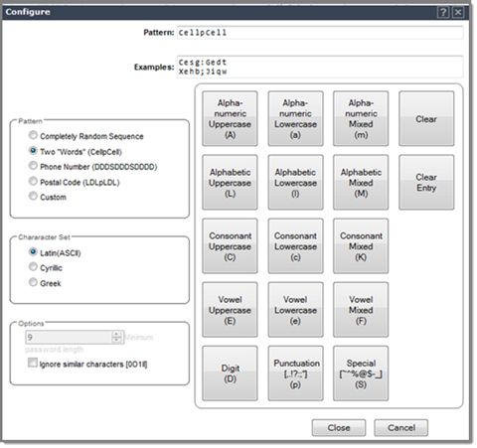Choose Phone Number pattern option
Screen dimensions: 477x448
coord(33,166)
